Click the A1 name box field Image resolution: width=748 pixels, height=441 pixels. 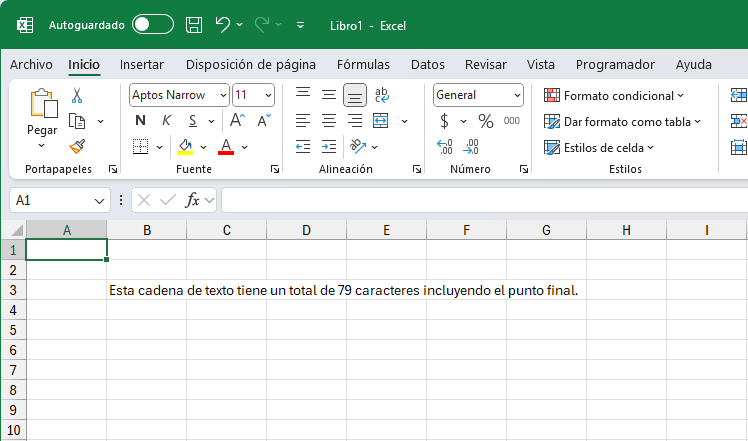(60, 200)
